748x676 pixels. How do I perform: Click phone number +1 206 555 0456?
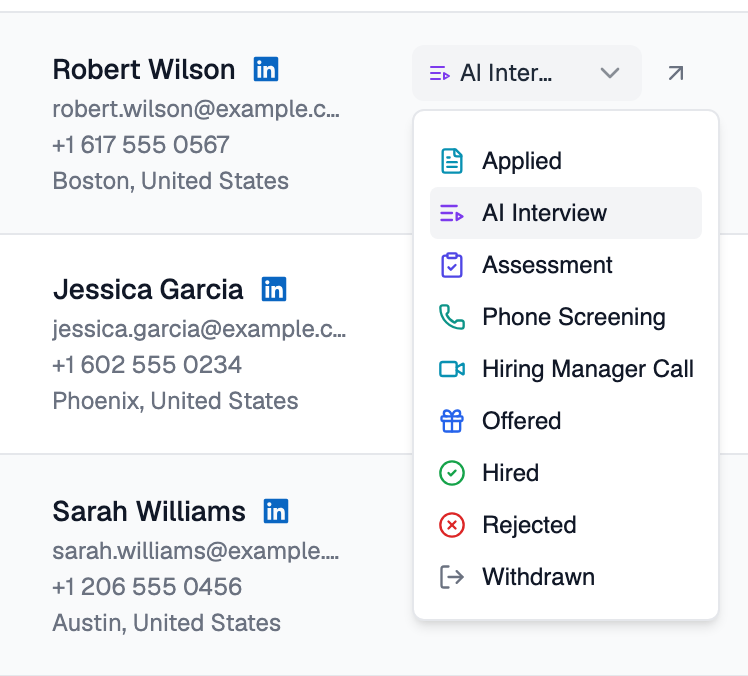[147, 587]
